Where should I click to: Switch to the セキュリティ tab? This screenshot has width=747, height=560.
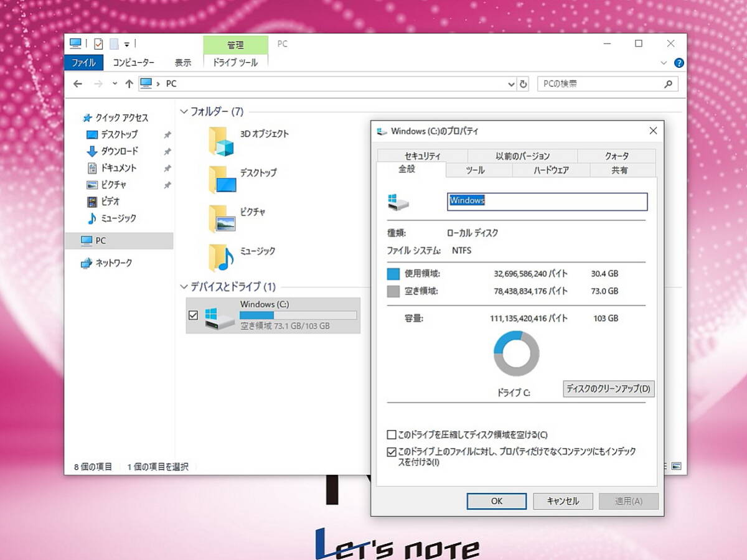tap(423, 156)
